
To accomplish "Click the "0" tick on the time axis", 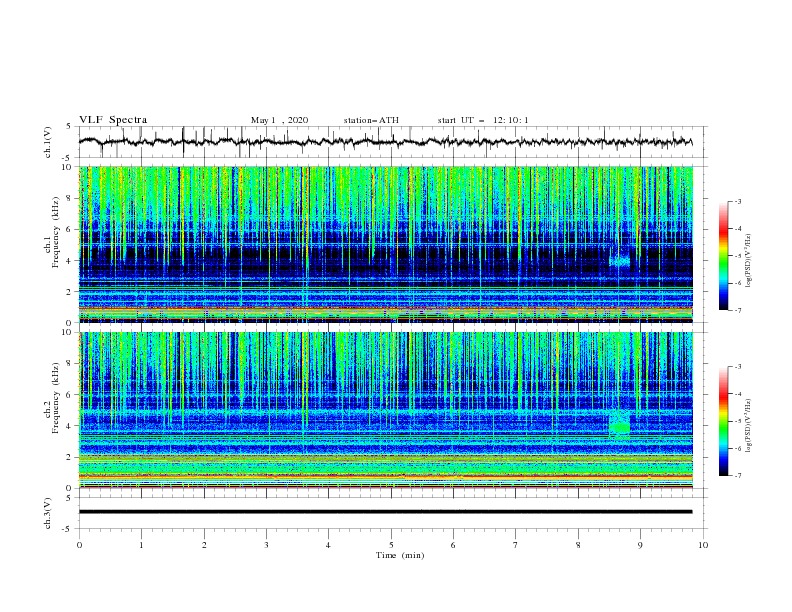I will coord(79,545).
